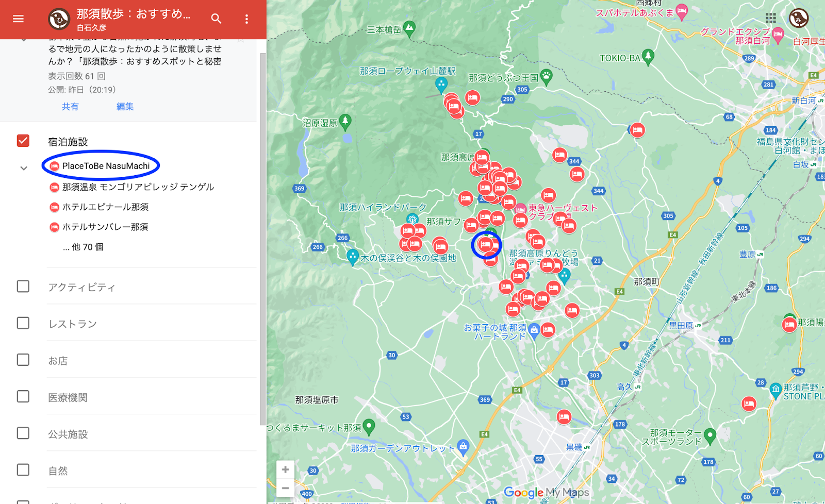The width and height of the screenshot is (825, 504).
Task: Zoom out of the map
Action: point(285,488)
